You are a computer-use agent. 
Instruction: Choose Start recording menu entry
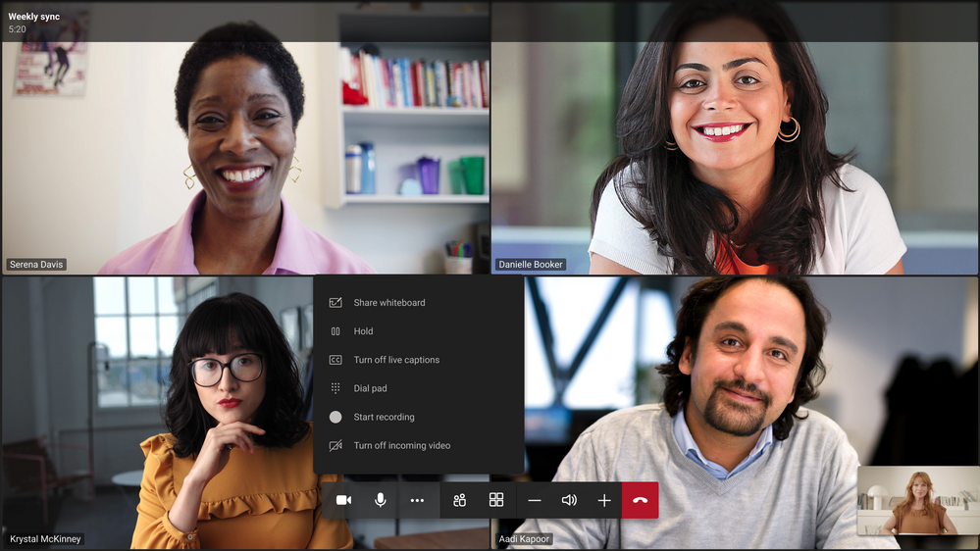pos(418,417)
